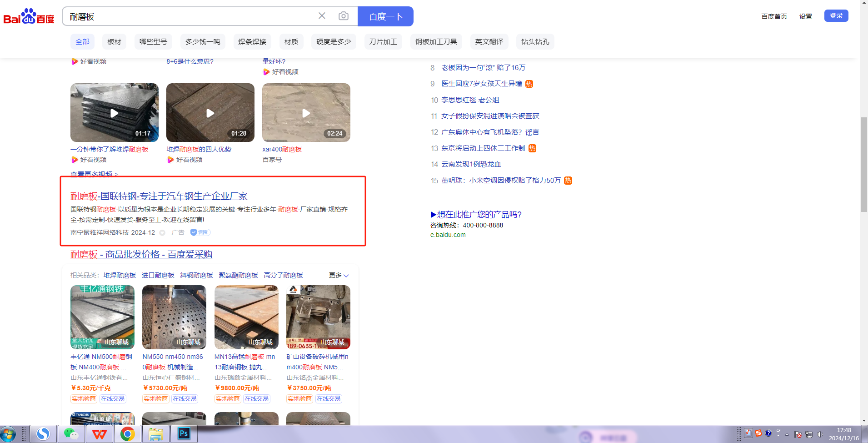The height and width of the screenshot is (443, 868).
Task: Select the 硬度是多少 filter tab
Action: (x=334, y=41)
